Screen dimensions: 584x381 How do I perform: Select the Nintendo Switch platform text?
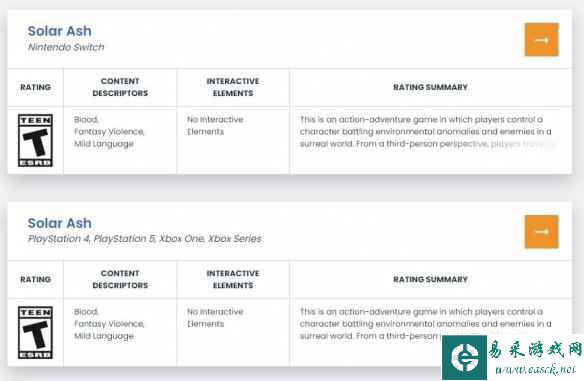[66, 47]
